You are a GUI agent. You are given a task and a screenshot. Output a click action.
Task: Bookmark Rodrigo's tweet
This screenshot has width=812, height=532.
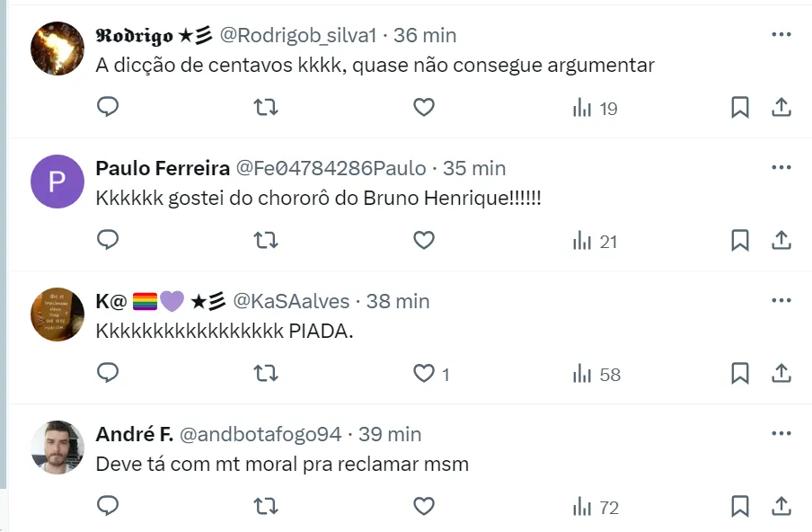[739, 108]
